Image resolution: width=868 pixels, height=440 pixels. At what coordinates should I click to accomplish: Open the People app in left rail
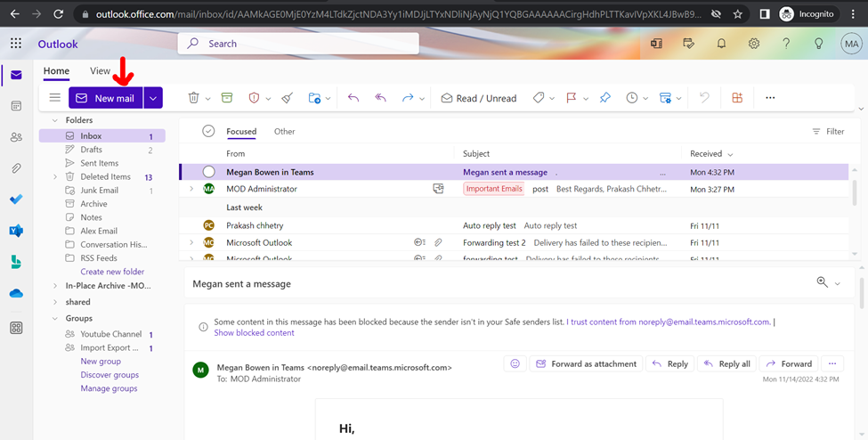coord(16,137)
